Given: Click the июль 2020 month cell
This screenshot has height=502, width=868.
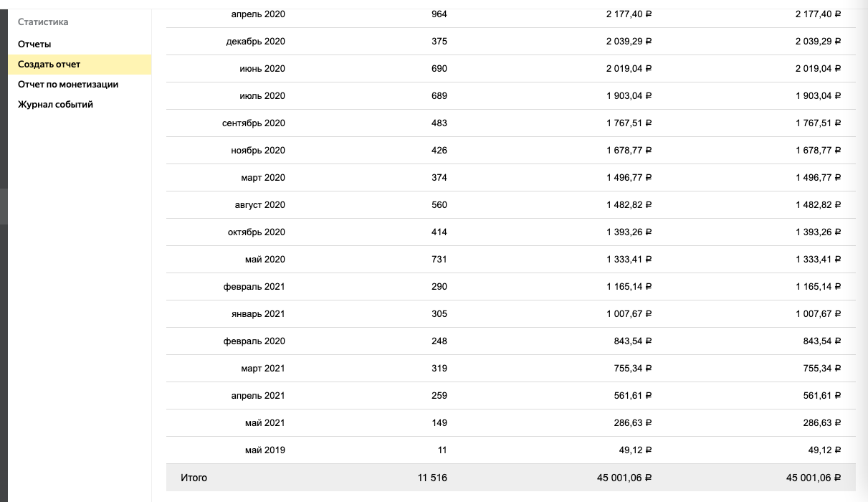Looking at the screenshot, I should tap(262, 96).
